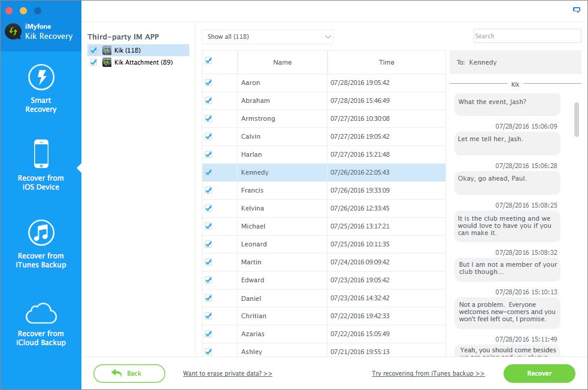Click the Kik Attachment app icon
The width and height of the screenshot is (588, 390).
[x=107, y=62]
